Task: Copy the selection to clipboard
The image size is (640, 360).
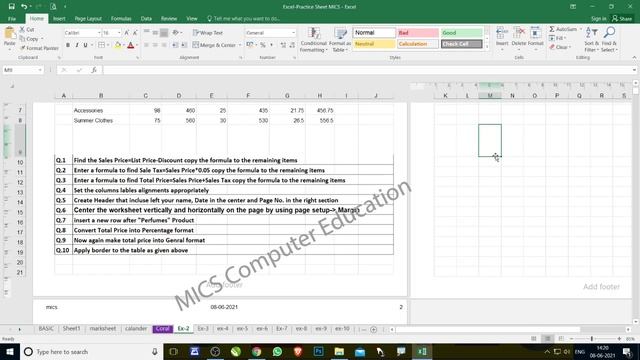Action: (x=29, y=39)
